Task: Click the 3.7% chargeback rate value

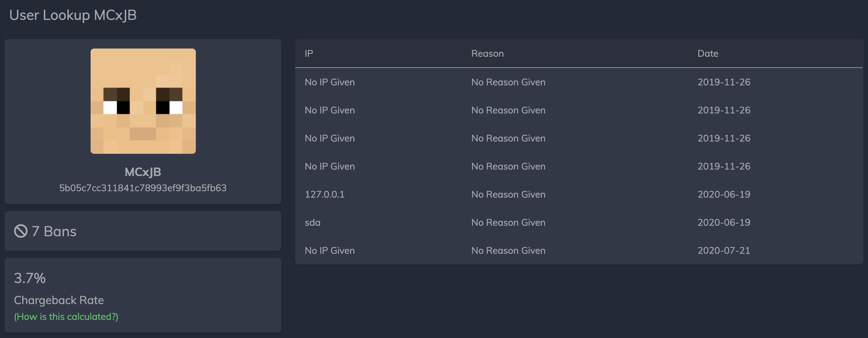Action: tap(30, 278)
